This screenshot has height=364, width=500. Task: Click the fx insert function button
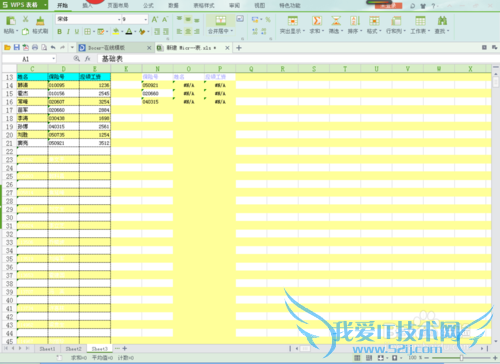pos(88,59)
